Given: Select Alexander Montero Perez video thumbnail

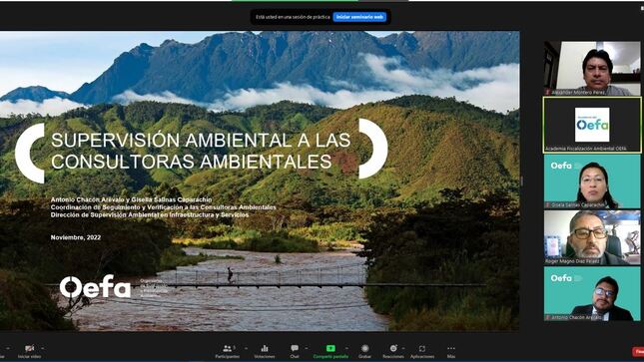Looking at the screenshot, I should click(592, 68).
